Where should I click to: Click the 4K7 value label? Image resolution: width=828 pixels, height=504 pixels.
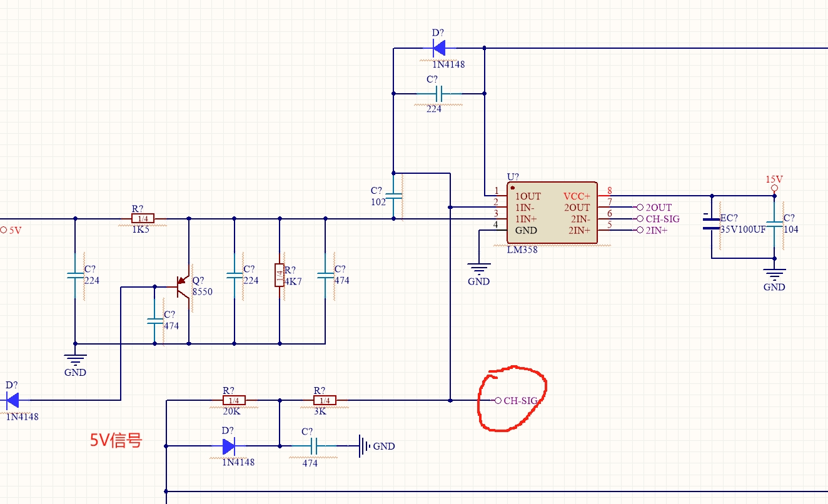(x=293, y=281)
